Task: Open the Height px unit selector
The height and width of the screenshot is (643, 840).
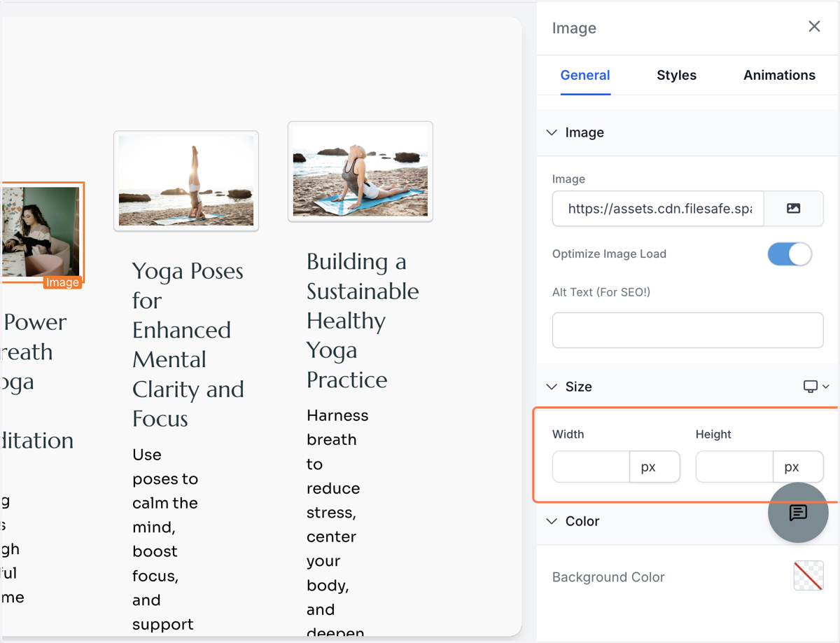Action: 798,466
